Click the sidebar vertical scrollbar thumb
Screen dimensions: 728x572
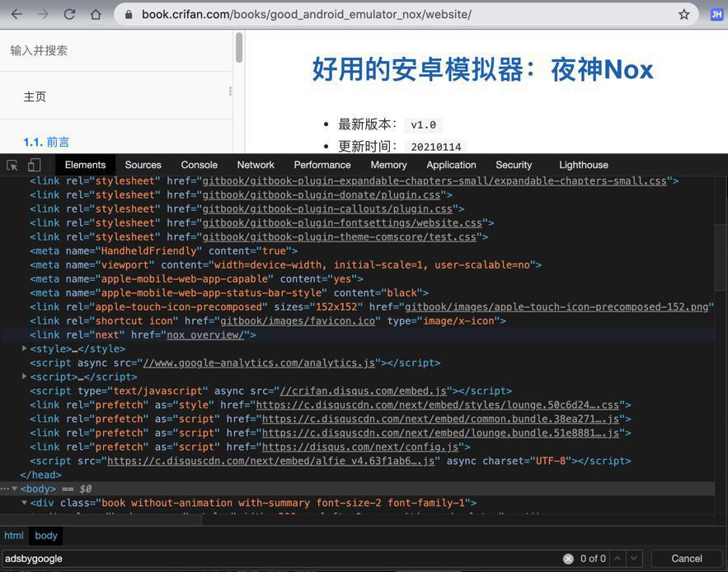239,47
